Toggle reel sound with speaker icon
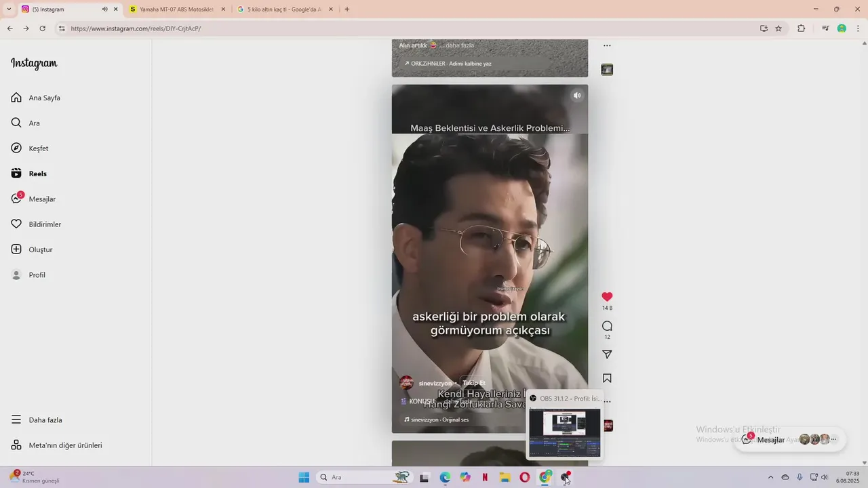868x488 pixels. pos(577,96)
